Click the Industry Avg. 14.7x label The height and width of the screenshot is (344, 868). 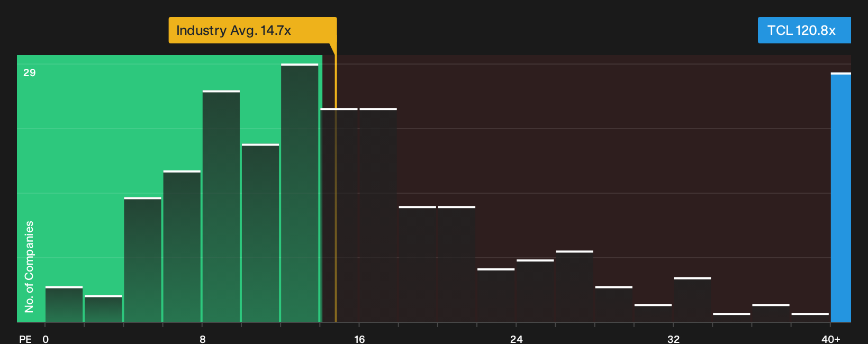(252, 30)
